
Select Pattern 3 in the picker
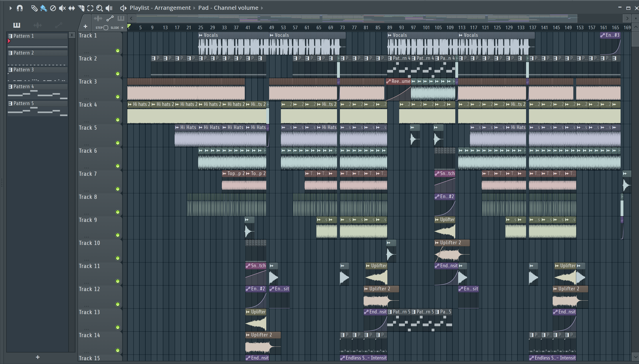(37, 74)
